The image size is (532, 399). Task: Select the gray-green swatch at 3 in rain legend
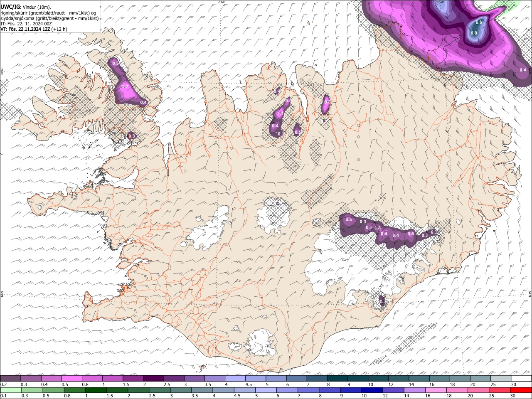181,390
